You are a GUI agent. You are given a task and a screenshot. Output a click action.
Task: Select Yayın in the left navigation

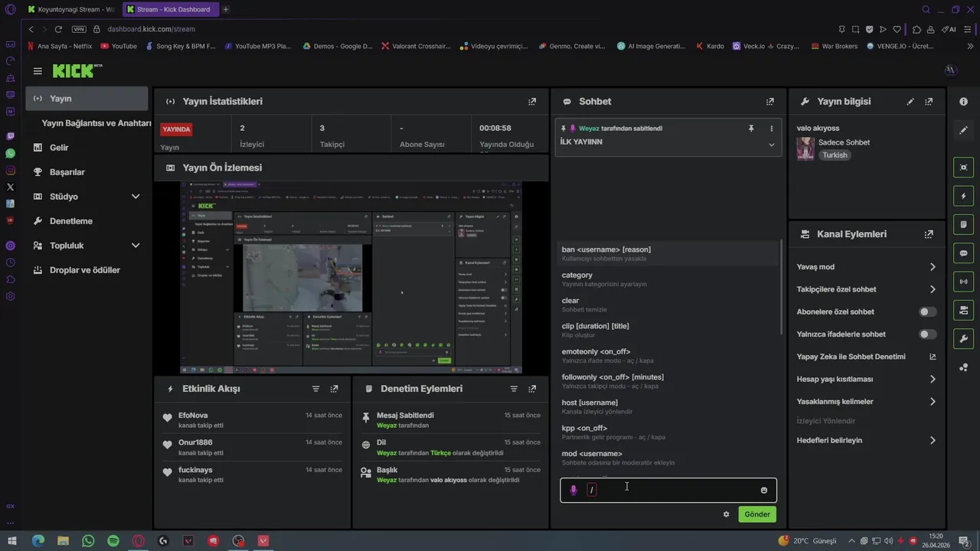[87, 99]
